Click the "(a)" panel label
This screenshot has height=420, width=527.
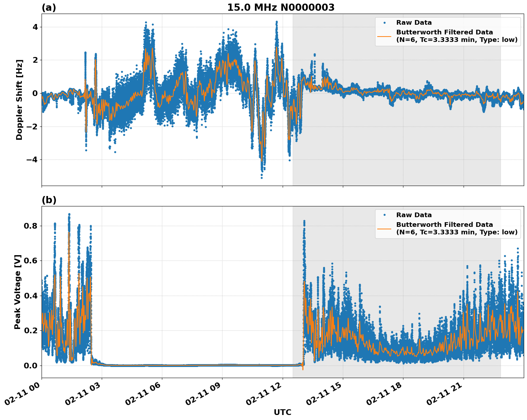pyautogui.click(x=49, y=8)
